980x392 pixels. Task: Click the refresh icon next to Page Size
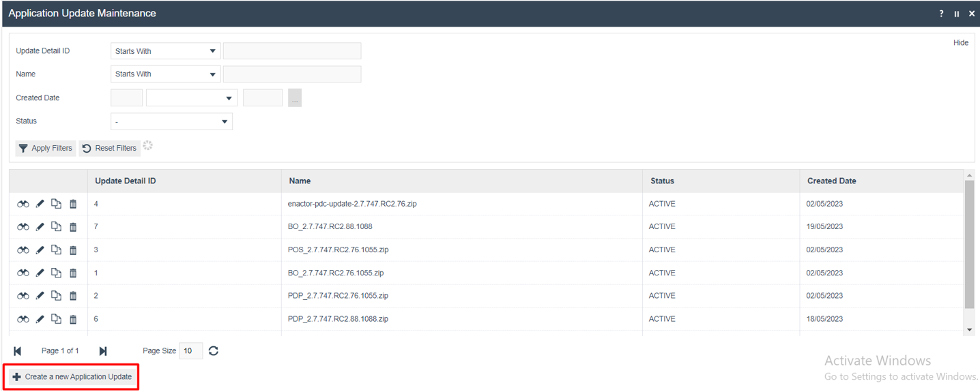pyautogui.click(x=214, y=350)
